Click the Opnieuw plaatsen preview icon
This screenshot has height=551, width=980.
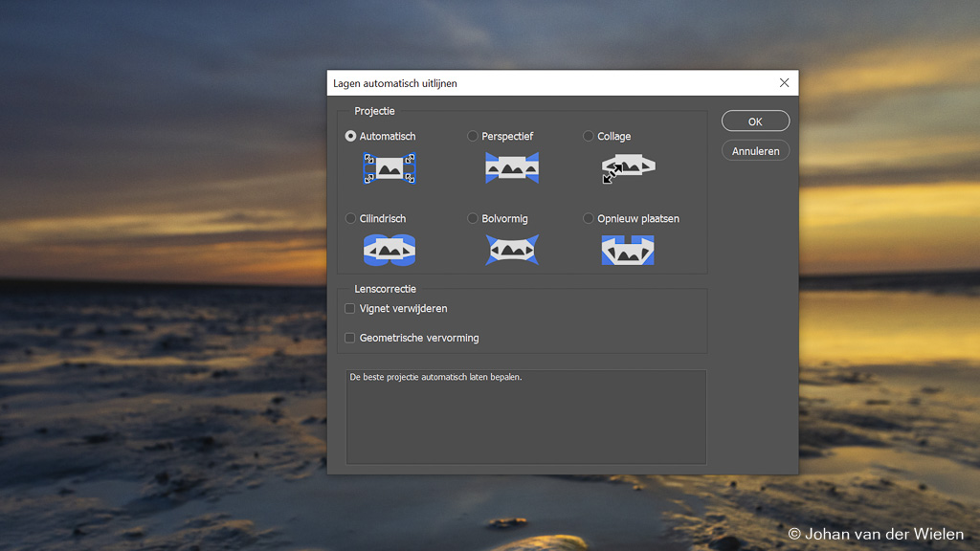628,251
